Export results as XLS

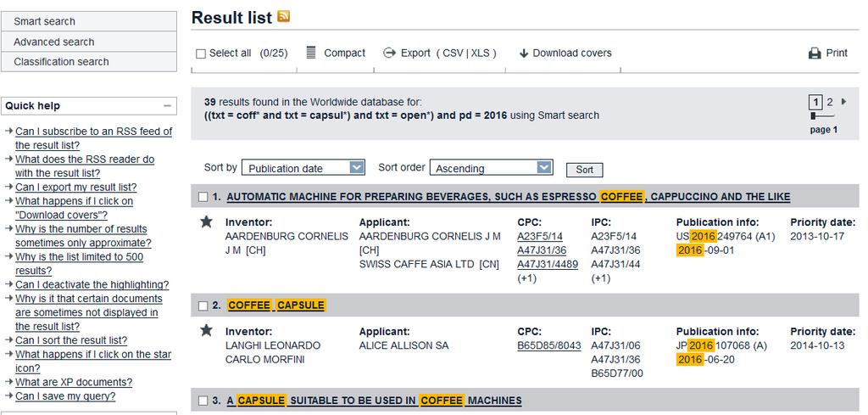click(x=481, y=53)
